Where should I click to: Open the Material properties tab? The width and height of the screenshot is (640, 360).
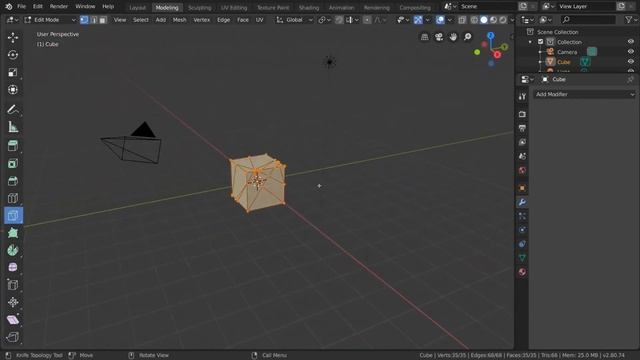(x=522, y=272)
